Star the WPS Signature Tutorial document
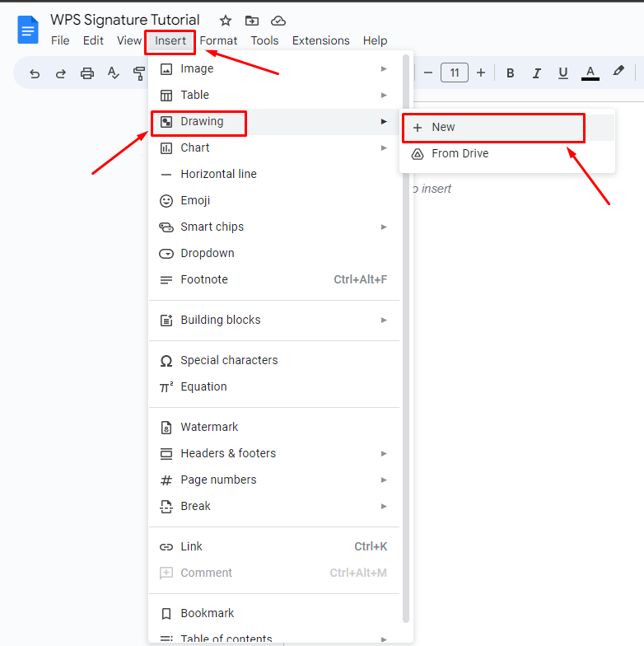Viewport: 644px width, 646px height. (226, 21)
